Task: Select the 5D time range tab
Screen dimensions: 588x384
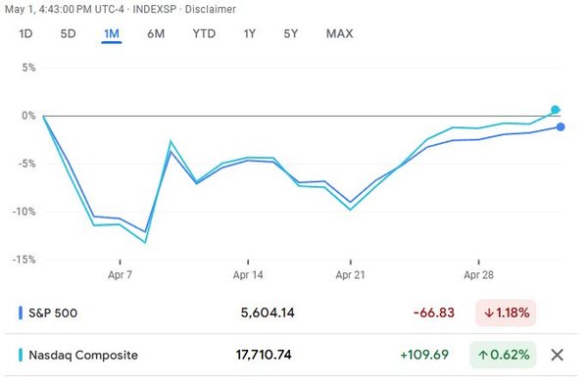Action: click(x=69, y=33)
